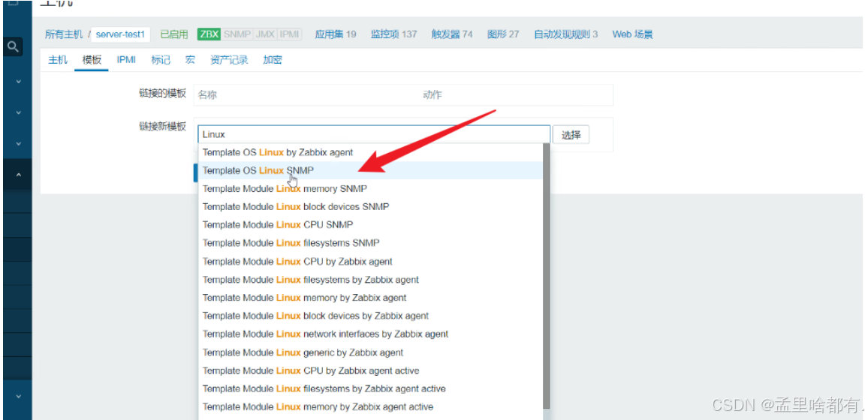Open 监控项 137 link
Image resolution: width=868 pixels, height=420 pixels.
393,34
